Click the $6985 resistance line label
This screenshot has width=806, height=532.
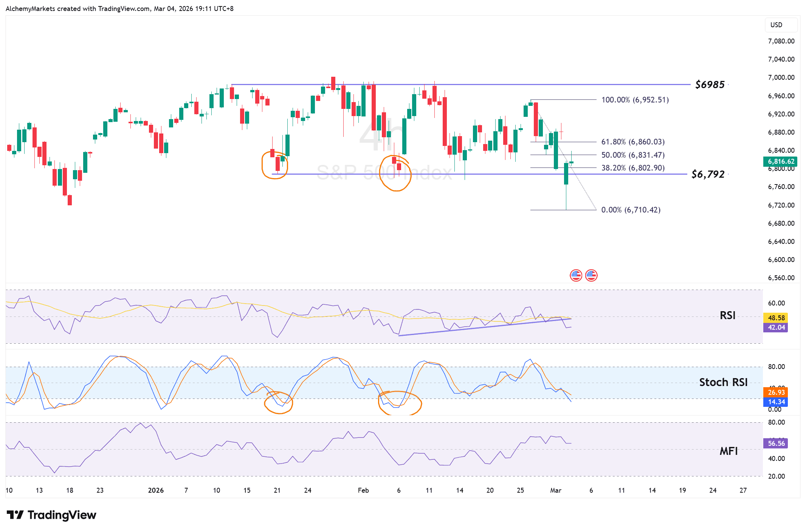click(x=710, y=85)
